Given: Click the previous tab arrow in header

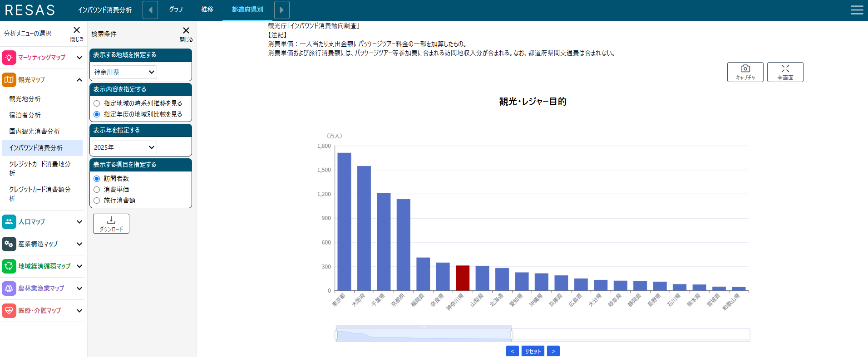Looking at the screenshot, I should point(150,10).
